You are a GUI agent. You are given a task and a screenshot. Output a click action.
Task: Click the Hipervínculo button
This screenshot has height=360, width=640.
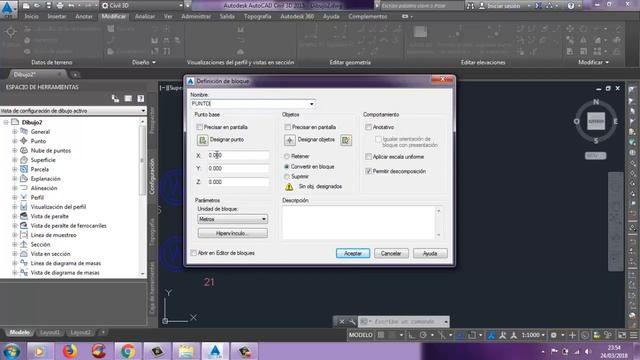[233, 233]
